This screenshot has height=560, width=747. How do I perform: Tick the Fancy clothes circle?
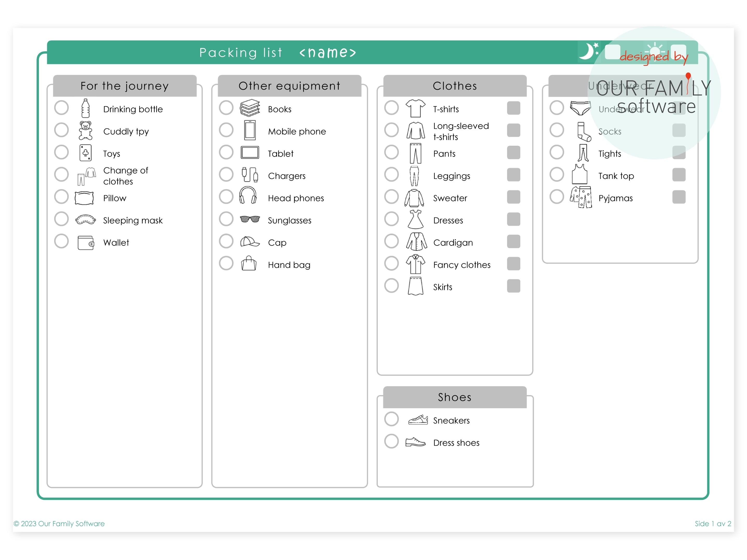coord(392,263)
